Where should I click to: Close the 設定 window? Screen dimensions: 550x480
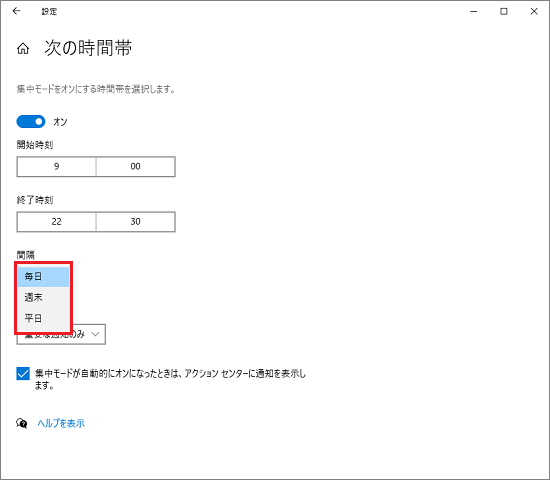pyautogui.click(x=534, y=11)
